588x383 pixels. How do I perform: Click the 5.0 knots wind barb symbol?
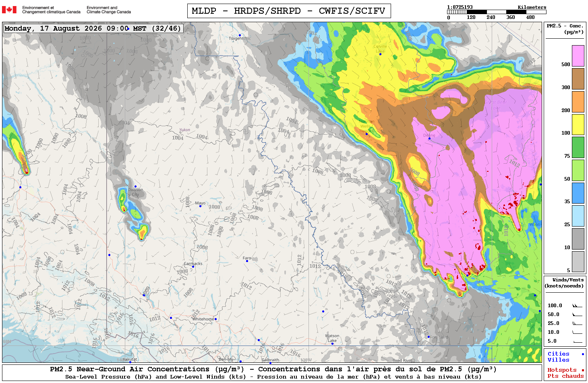pos(577,341)
